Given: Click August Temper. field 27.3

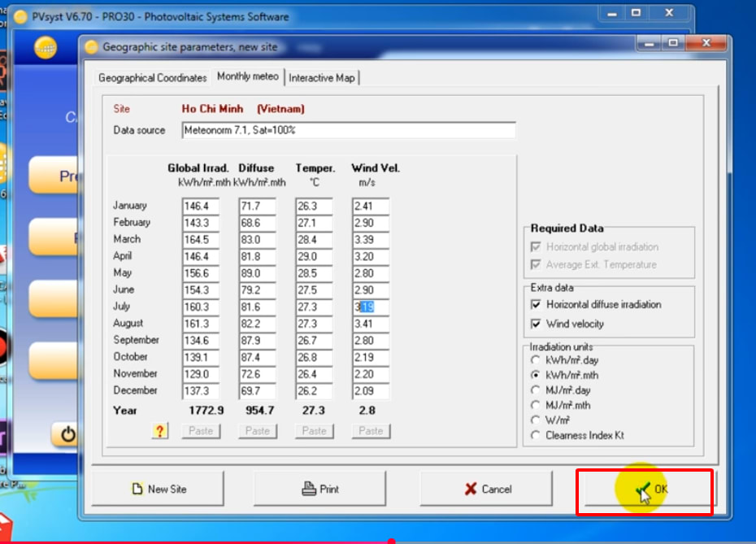Looking at the screenshot, I should [314, 324].
